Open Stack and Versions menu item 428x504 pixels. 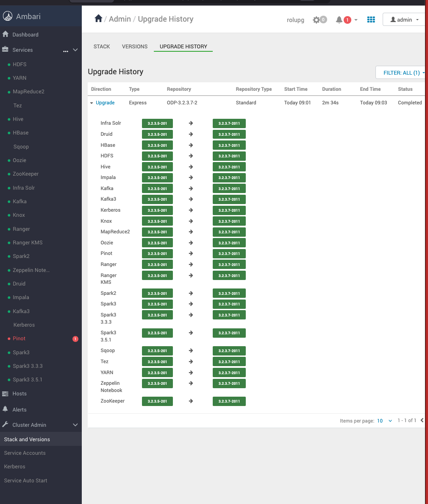(41, 439)
